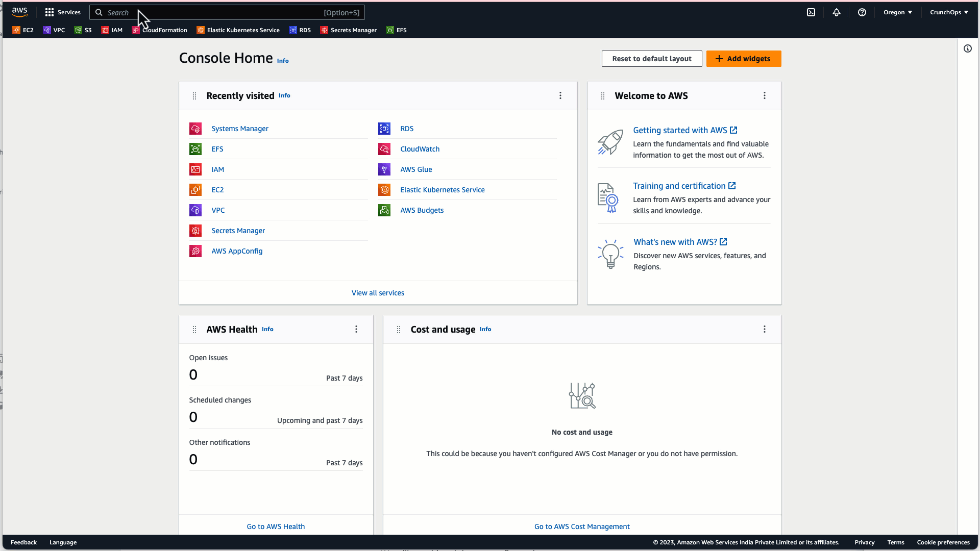Open Welcome to AWS widget options menu
Viewport: 980px width, 551px height.
(x=765, y=95)
